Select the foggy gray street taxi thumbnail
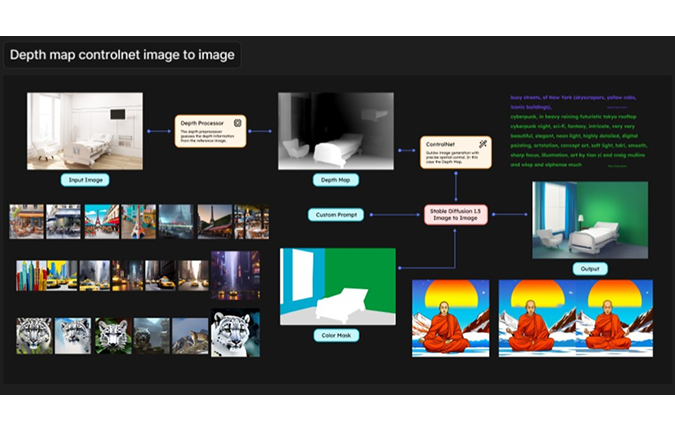 pyautogui.click(x=95, y=275)
